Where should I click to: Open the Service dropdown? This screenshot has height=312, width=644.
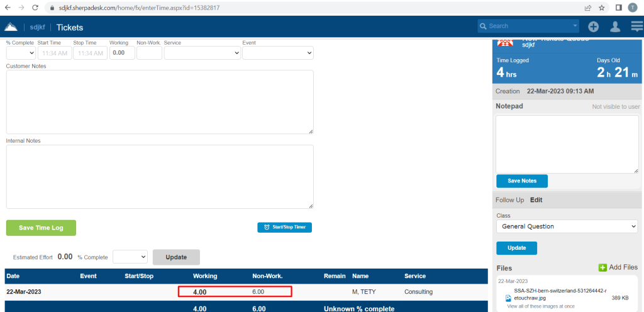click(x=202, y=53)
